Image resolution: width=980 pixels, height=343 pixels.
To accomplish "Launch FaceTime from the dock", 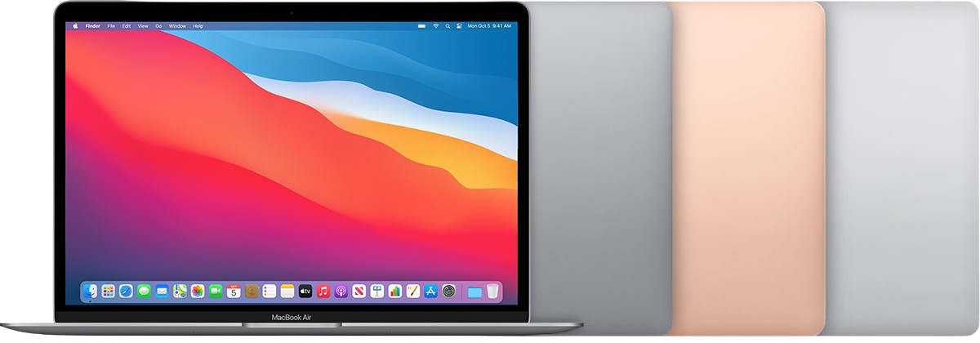I will click(216, 291).
